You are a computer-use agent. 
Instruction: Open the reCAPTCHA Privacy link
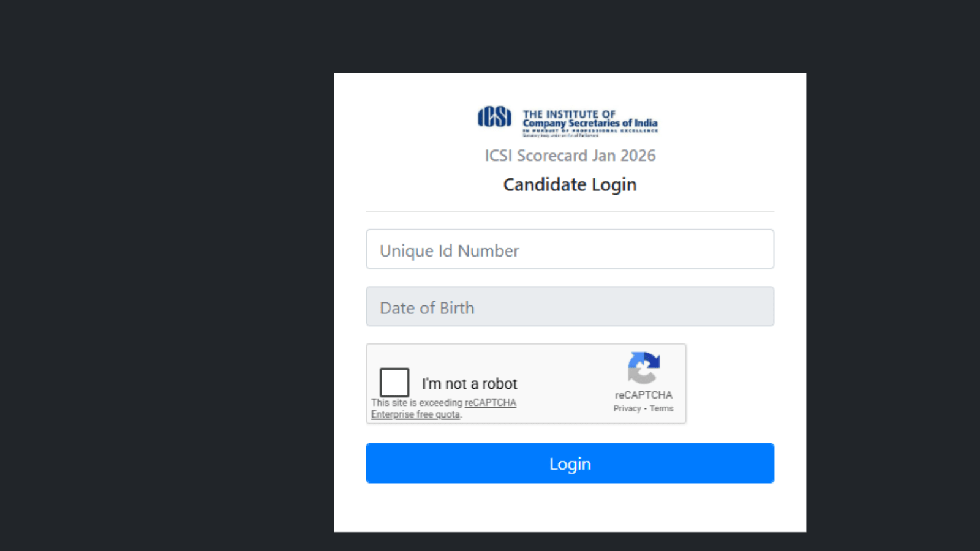[627, 408]
